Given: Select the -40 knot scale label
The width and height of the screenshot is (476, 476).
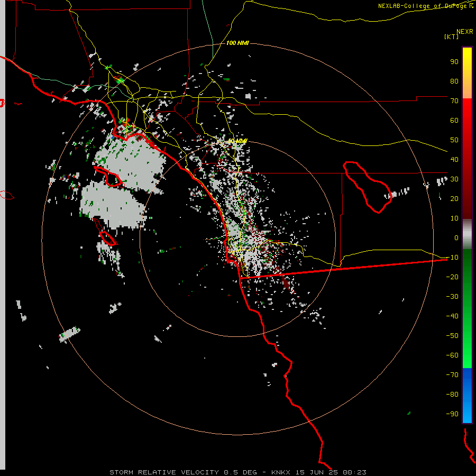Looking at the screenshot, I should point(452,316).
